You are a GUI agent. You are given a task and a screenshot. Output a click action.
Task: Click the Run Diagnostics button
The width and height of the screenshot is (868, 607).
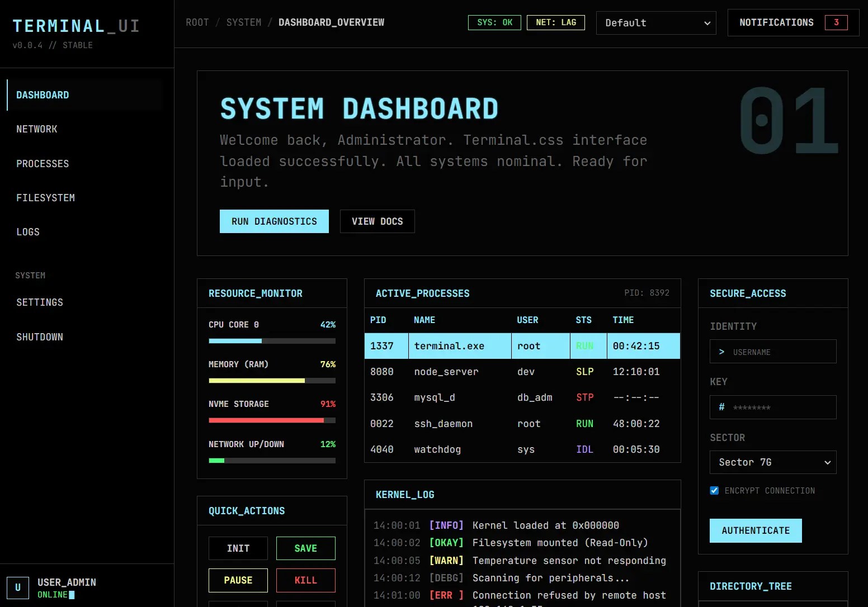274,221
